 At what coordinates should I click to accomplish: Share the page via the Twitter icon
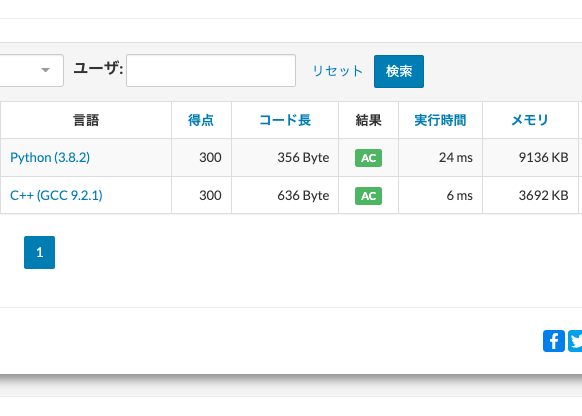(575, 341)
